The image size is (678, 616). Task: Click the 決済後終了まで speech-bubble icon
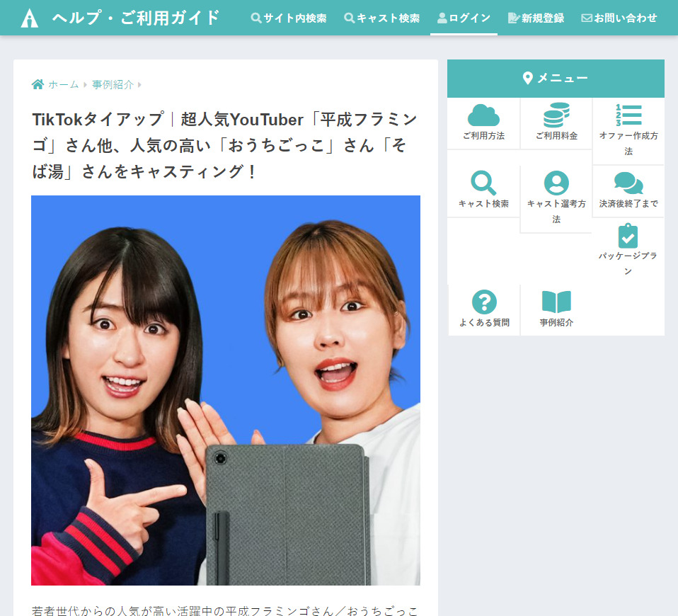[628, 183]
